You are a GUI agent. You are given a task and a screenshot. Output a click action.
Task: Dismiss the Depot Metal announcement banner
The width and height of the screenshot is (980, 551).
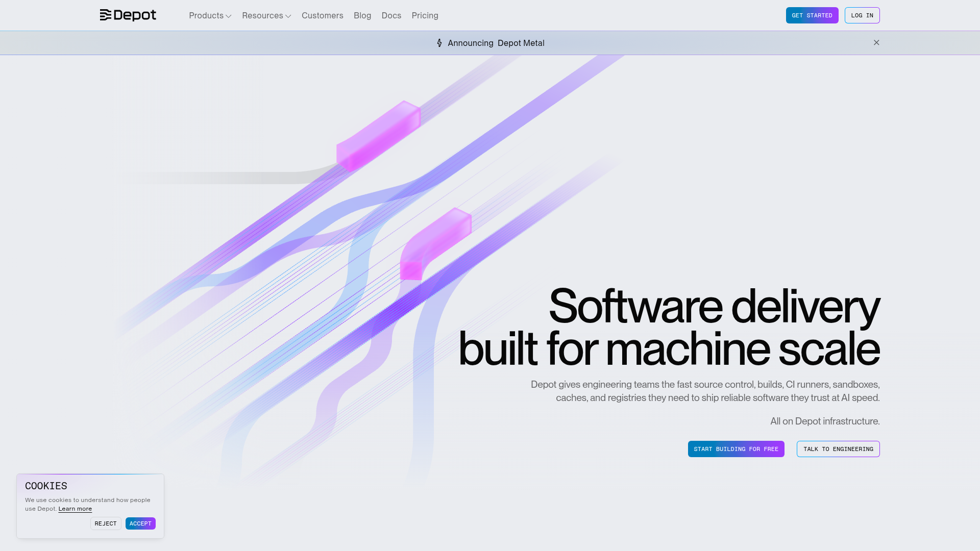point(876,42)
